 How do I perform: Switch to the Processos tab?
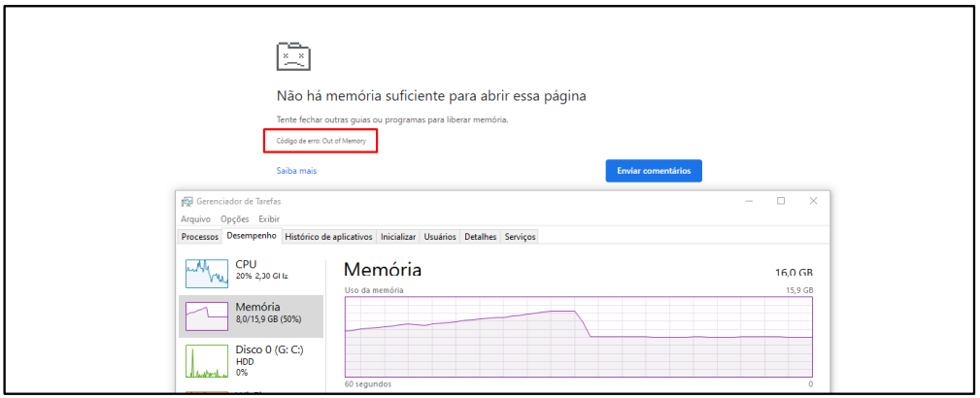[200, 237]
